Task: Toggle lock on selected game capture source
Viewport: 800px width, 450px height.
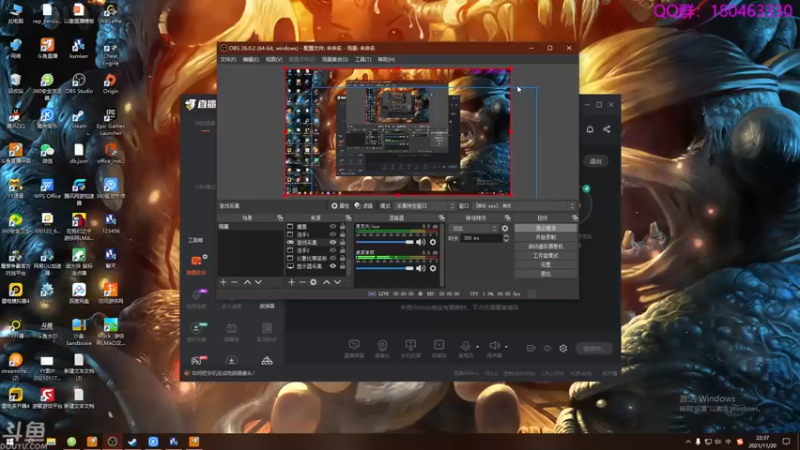Action: pyautogui.click(x=342, y=242)
